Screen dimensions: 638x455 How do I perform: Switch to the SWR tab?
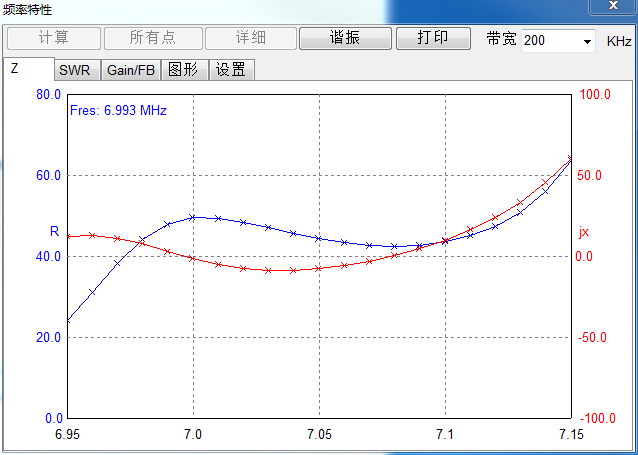pyautogui.click(x=77, y=70)
